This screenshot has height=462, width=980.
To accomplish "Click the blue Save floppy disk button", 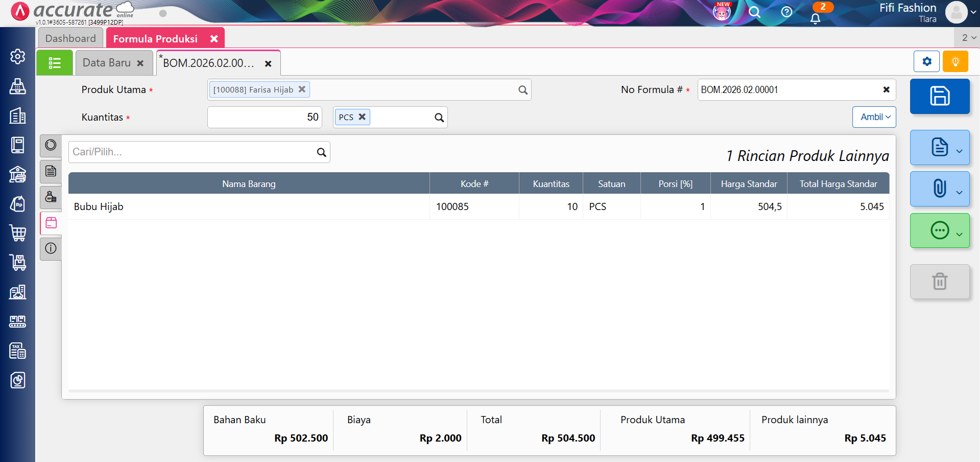I will coord(939,96).
